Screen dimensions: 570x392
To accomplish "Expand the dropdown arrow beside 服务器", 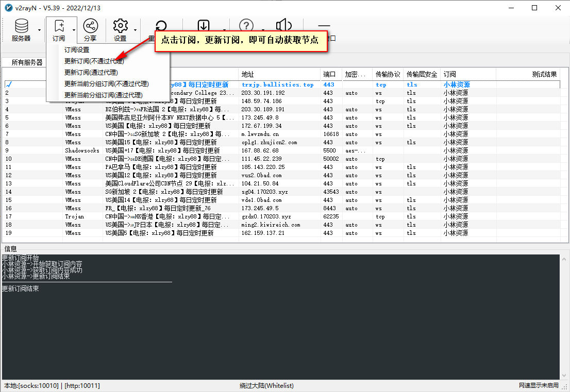I will tap(39, 30).
